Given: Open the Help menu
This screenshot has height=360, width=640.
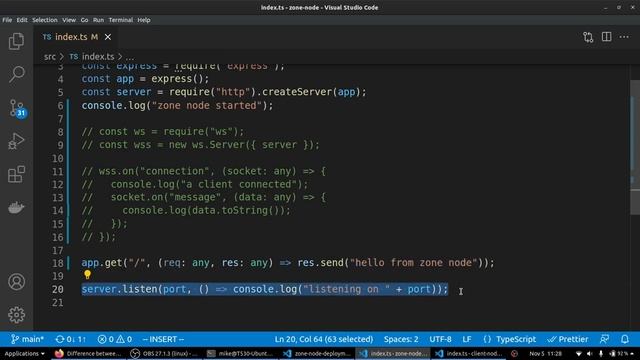Looking at the screenshot, I should coord(144,20).
